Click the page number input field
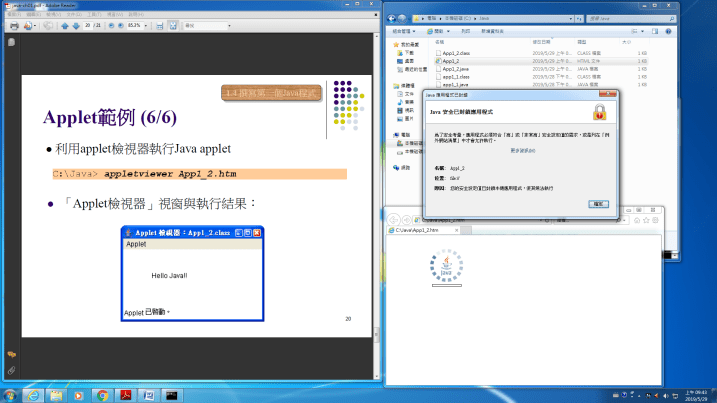Viewport: 717px width, 403px height. pos(89,25)
